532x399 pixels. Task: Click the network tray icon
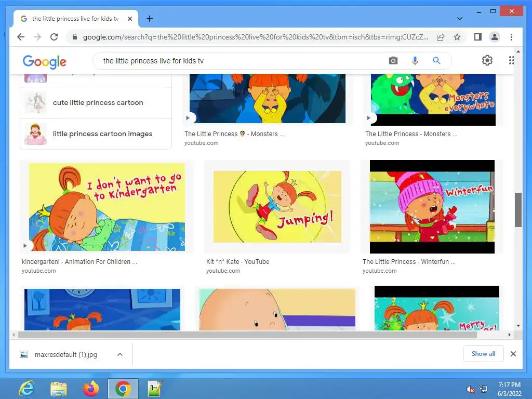tap(483, 389)
